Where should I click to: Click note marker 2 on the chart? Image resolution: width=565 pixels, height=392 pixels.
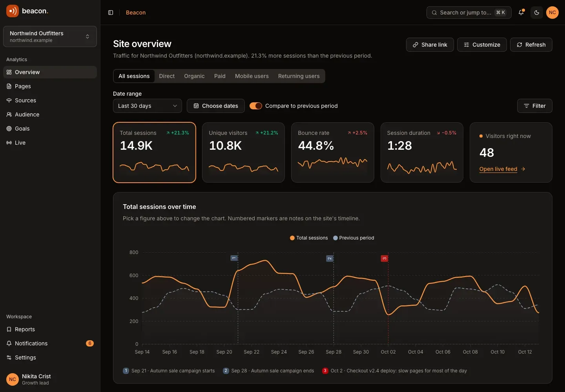[x=330, y=258]
